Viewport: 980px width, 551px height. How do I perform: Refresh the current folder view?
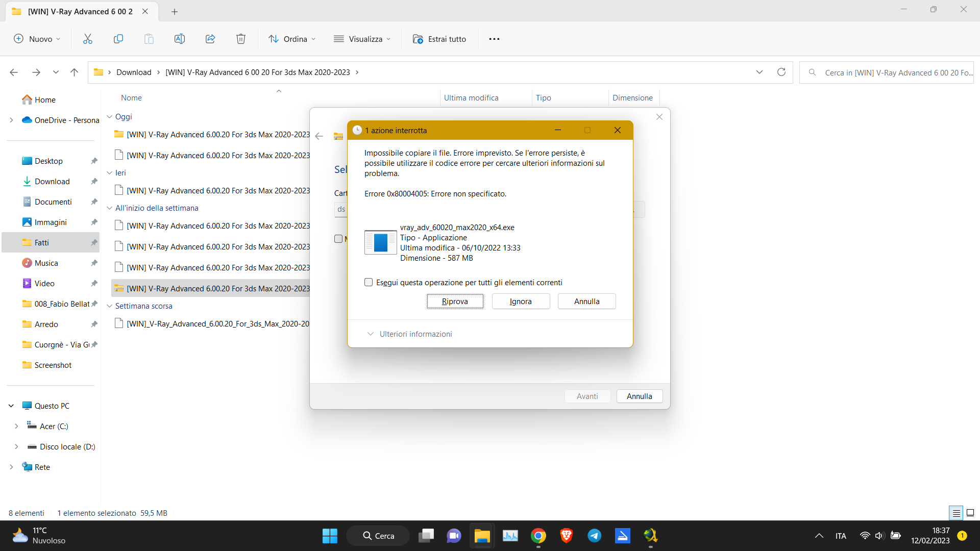(781, 72)
